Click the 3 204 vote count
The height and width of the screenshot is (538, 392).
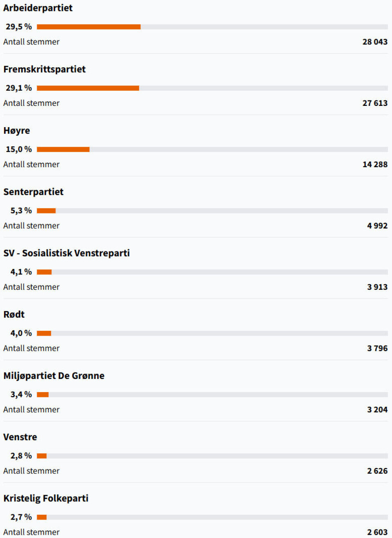coord(377,410)
